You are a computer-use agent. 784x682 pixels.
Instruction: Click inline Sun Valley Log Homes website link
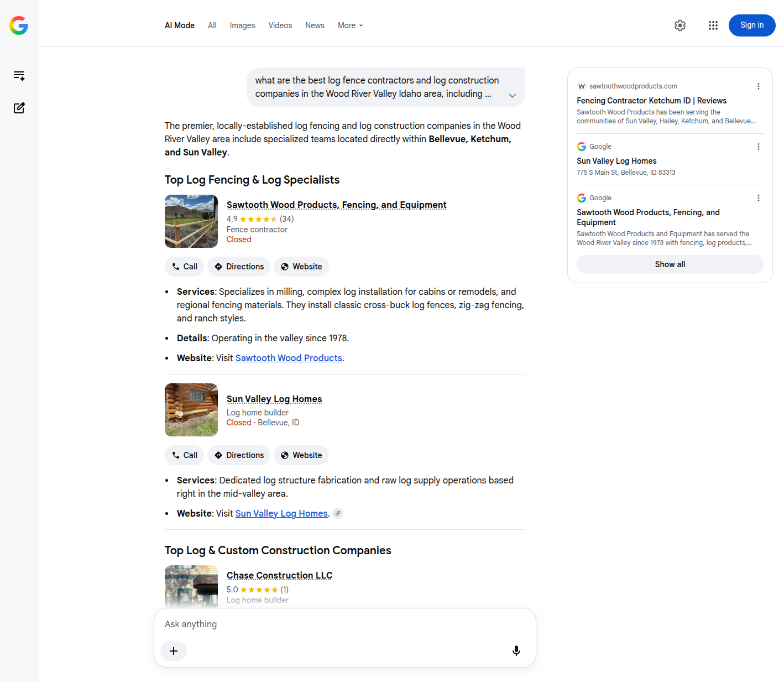tap(281, 513)
